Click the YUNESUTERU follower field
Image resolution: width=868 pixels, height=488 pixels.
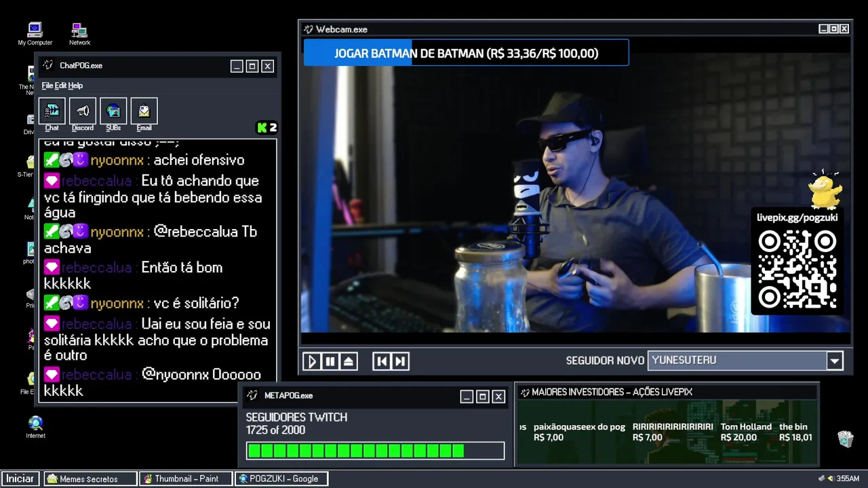click(x=737, y=361)
